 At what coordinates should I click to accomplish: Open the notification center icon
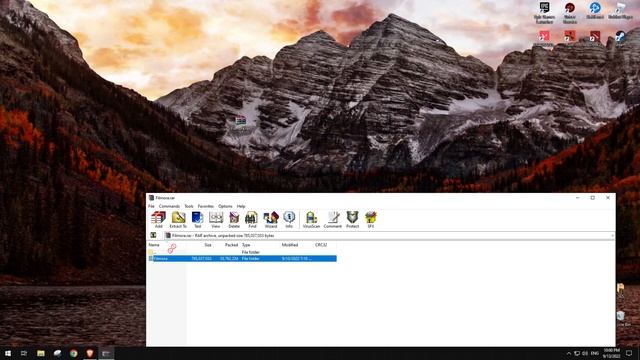(x=629, y=353)
